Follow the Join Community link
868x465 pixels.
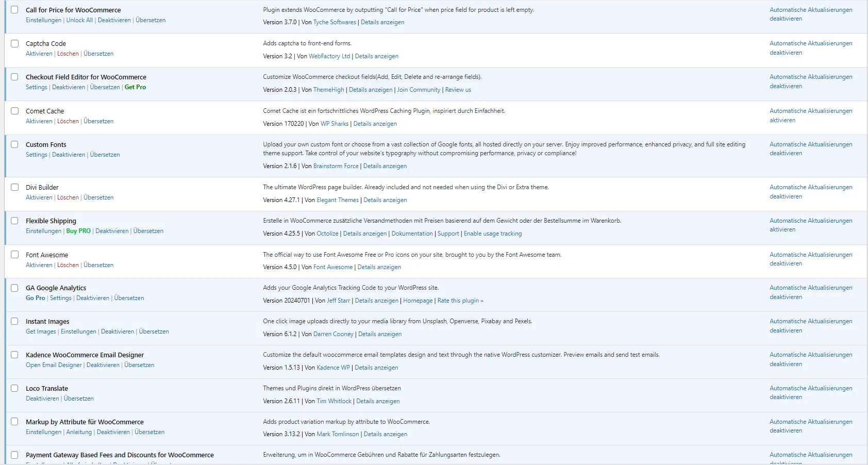coord(419,90)
